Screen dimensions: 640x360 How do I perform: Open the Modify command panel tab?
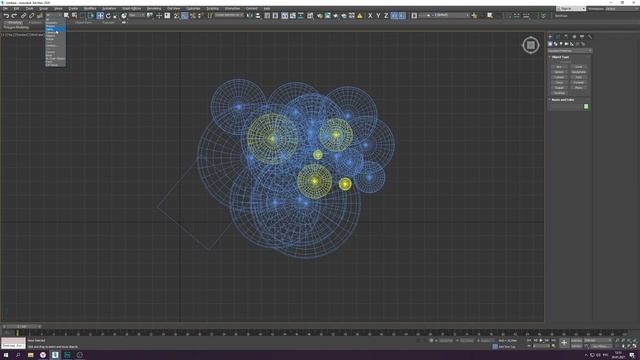(558, 37)
